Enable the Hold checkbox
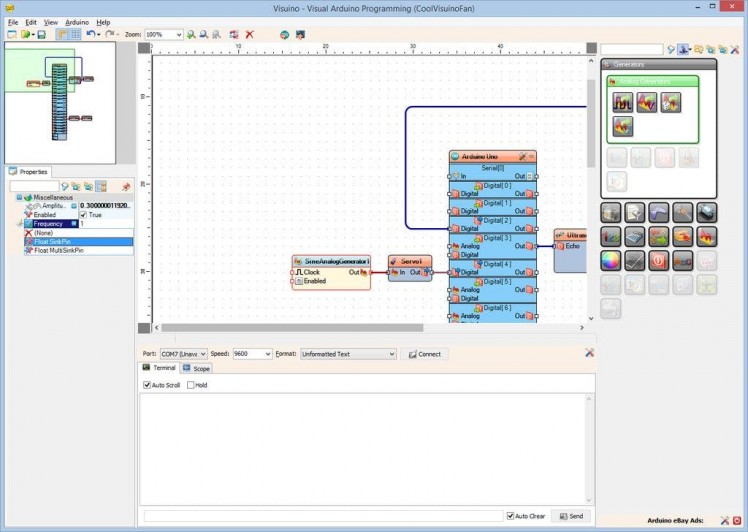Image resolution: width=748 pixels, height=532 pixels. [191, 385]
